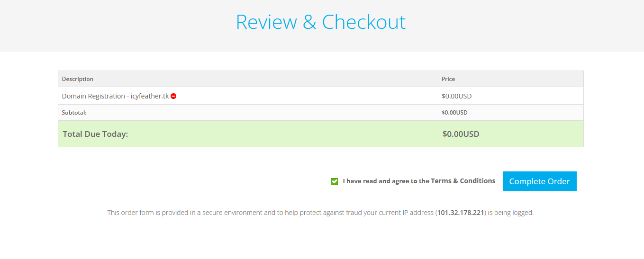Click 'is being logged' at notice end

coord(511,213)
